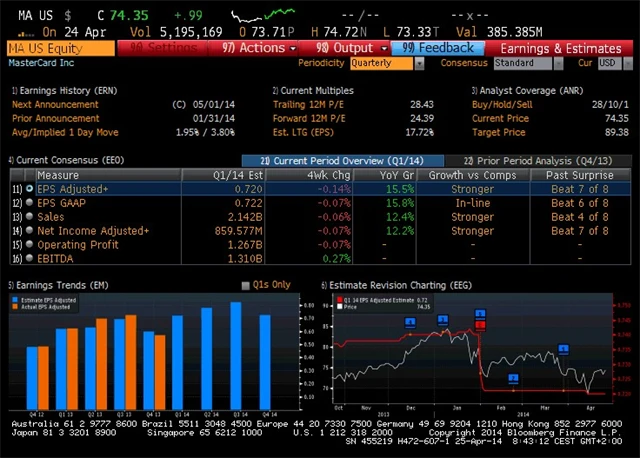Click the Feedback button

coord(440,48)
